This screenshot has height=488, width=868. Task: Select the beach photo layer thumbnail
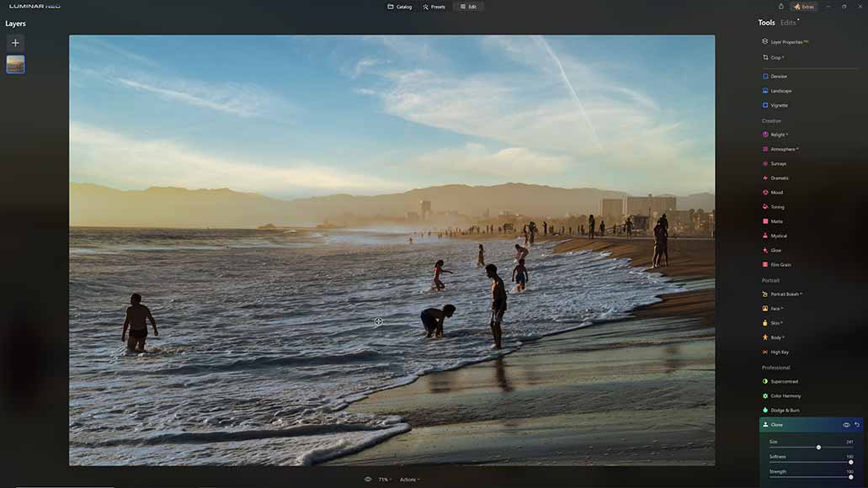coord(15,65)
